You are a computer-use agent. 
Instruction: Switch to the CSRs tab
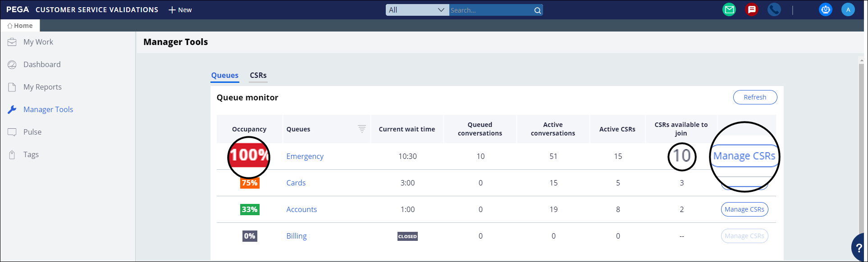point(258,75)
